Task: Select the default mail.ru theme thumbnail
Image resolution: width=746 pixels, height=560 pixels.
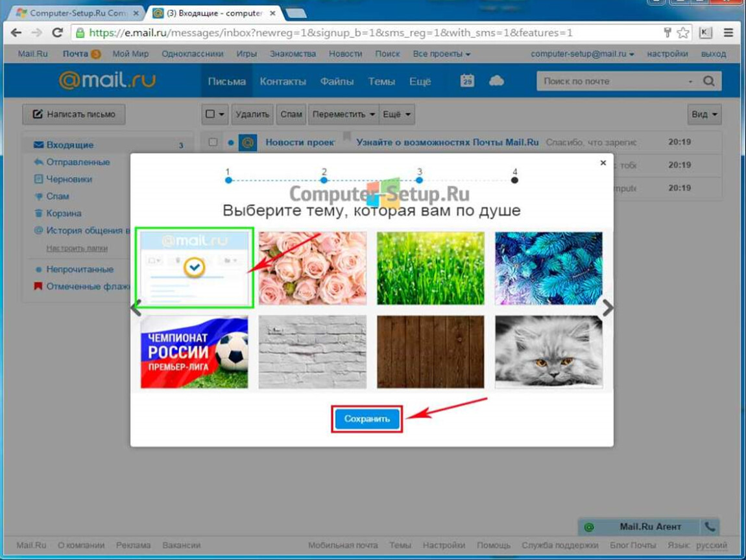Action: point(194,268)
